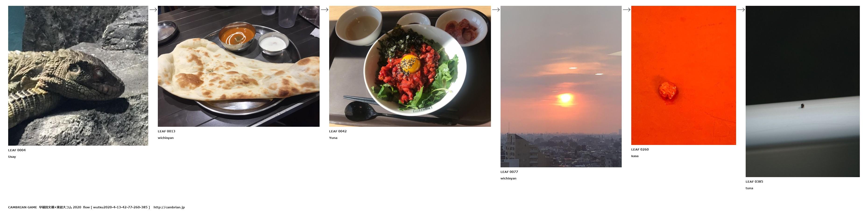Screen dimensions: 868x213
Task: Open the naan and curry photo
Action: tap(239, 66)
